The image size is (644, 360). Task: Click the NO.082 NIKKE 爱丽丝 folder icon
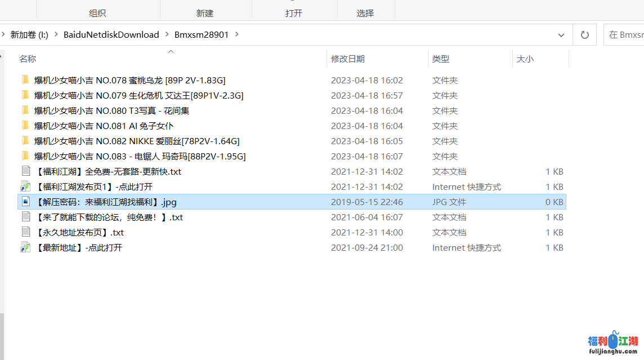point(25,141)
